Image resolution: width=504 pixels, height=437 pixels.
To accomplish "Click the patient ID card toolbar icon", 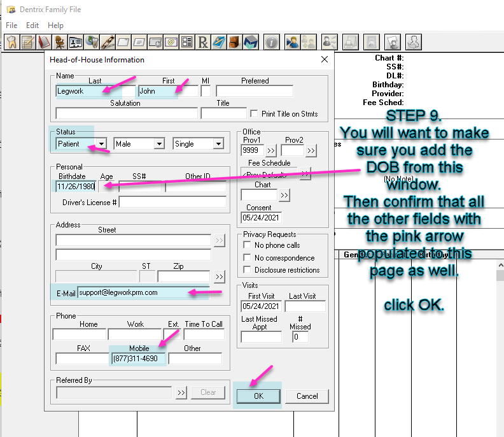I will click(76, 42).
